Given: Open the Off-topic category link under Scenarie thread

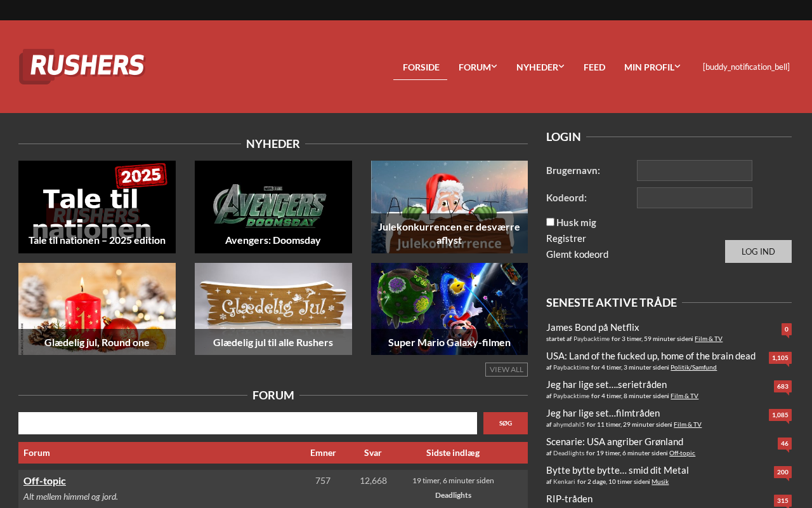Looking at the screenshot, I should [x=682, y=453].
